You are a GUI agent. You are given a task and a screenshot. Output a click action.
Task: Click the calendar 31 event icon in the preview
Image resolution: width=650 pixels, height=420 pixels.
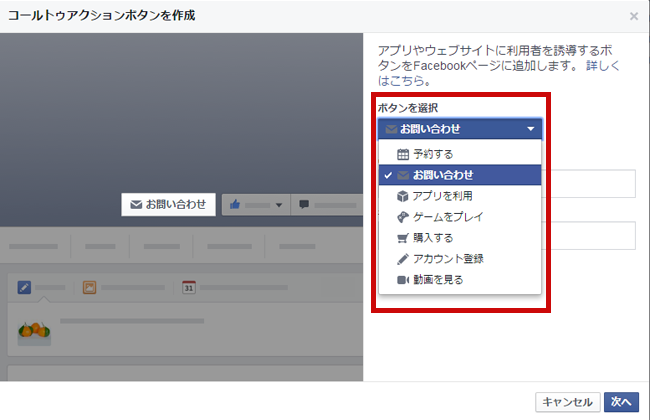[189, 287]
